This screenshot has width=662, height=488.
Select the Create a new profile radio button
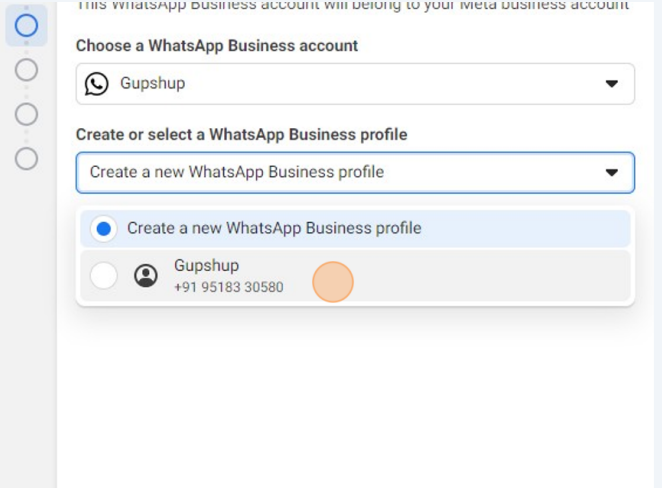pyautogui.click(x=103, y=229)
